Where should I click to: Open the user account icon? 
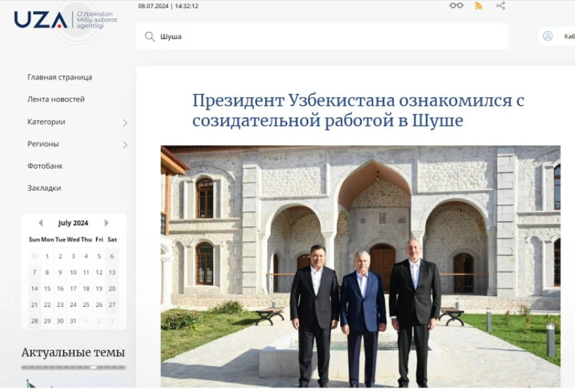point(548,36)
